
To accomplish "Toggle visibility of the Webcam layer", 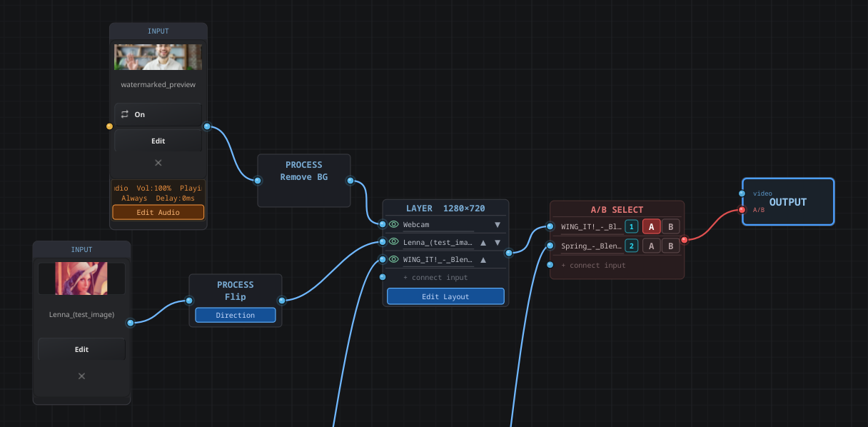I will tap(393, 224).
